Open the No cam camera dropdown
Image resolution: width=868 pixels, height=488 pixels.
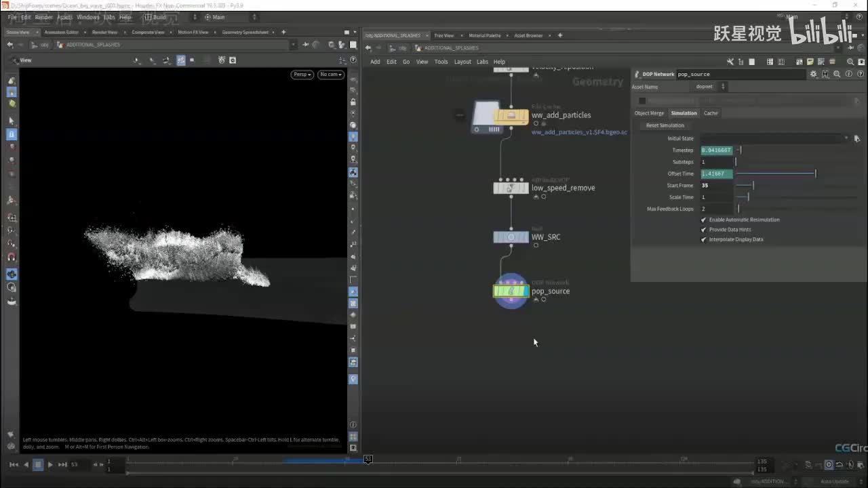pos(331,75)
